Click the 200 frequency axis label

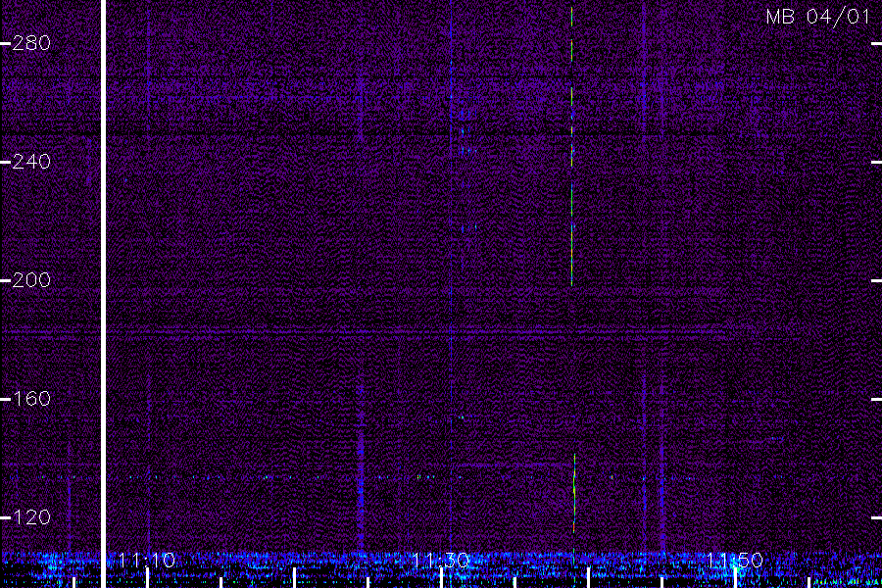[x=31, y=280]
